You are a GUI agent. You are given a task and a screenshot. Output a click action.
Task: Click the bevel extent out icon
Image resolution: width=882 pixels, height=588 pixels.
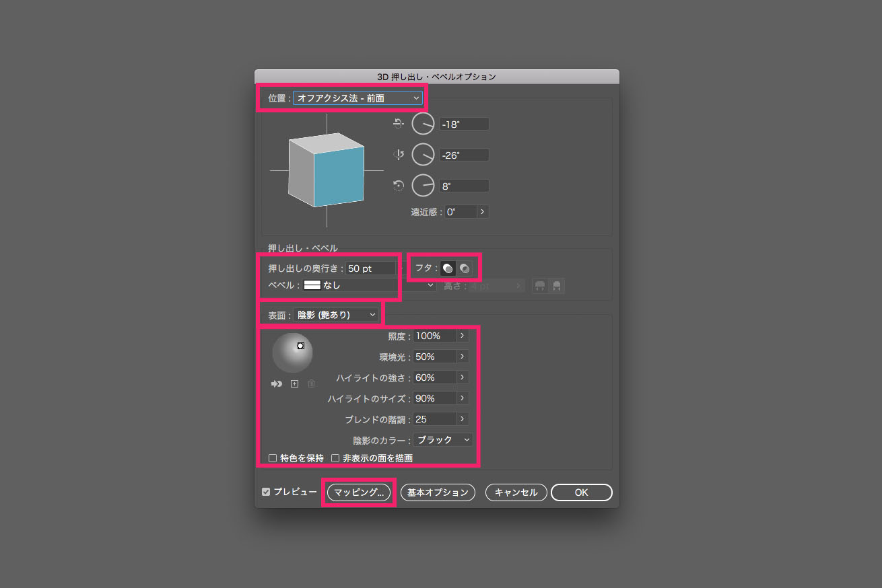click(x=540, y=286)
